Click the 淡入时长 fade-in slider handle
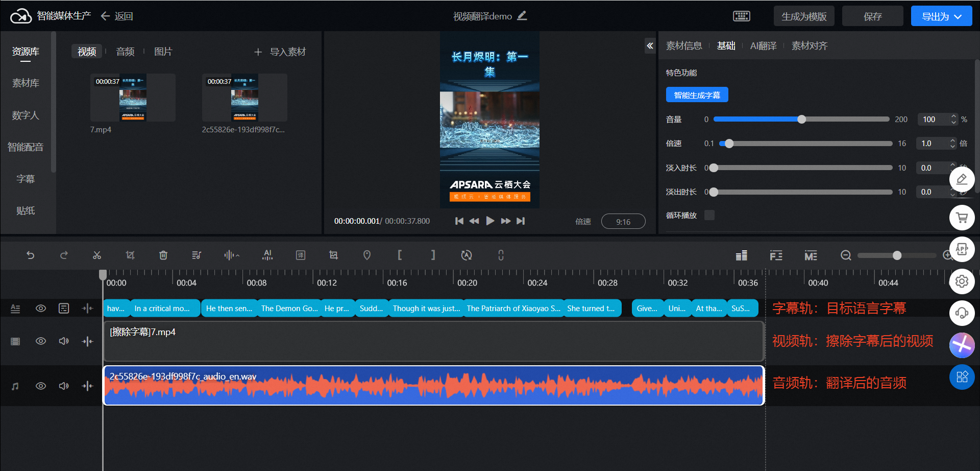 click(x=714, y=168)
